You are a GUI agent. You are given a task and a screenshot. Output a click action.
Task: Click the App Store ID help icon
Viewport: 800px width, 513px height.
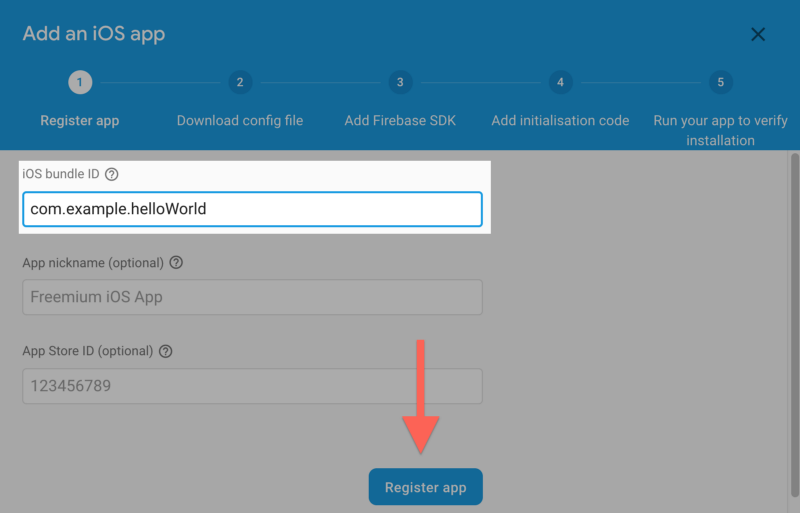(165, 351)
